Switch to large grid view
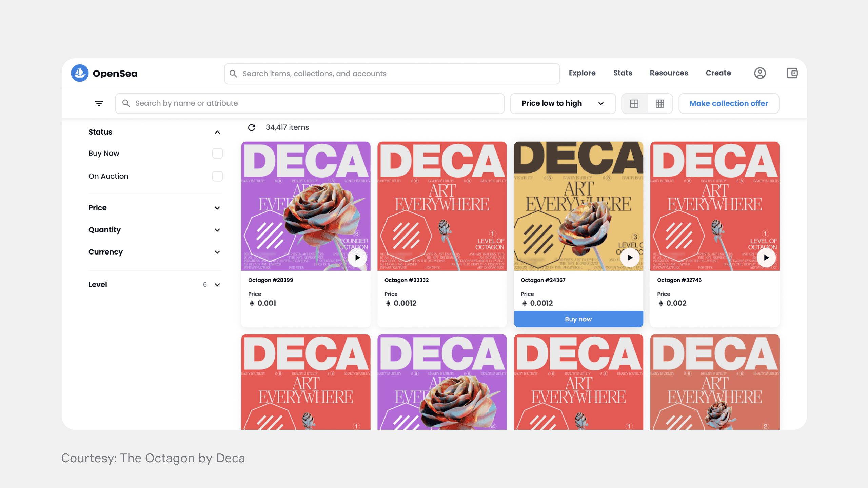Image resolution: width=868 pixels, height=488 pixels. click(x=634, y=104)
